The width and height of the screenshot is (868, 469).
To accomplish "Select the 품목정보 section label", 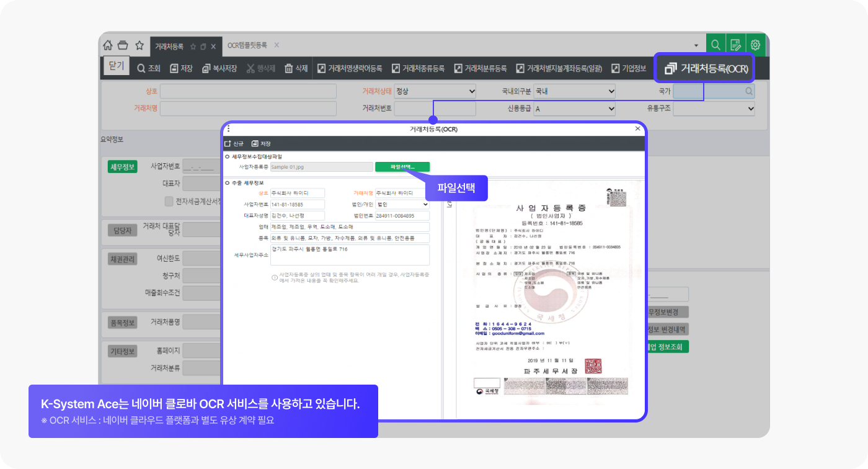I will (x=122, y=323).
